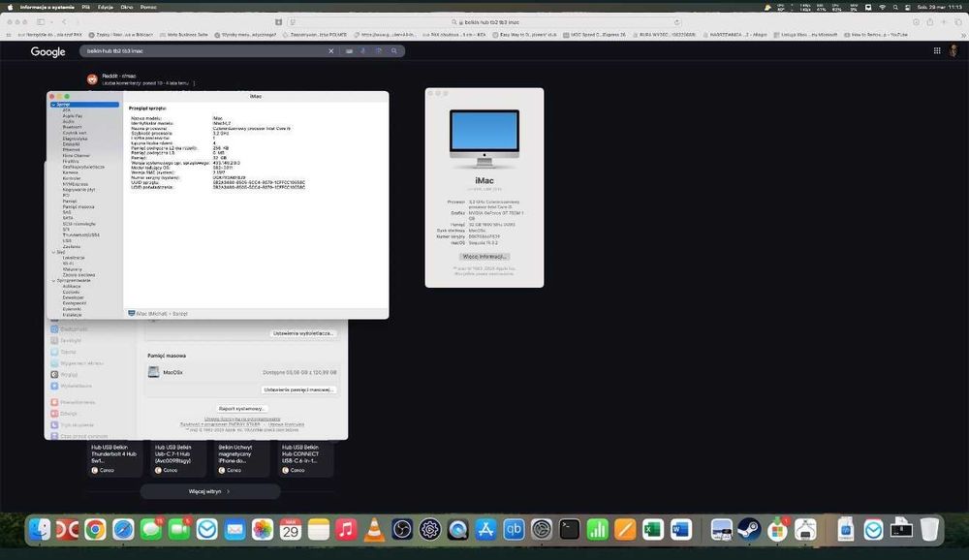The width and height of the screenshot is (969, 560).
Task: Open the Belkin Thunderbolt 4 Hub product card
Action: pyautogui.click(x=115, y=459)
